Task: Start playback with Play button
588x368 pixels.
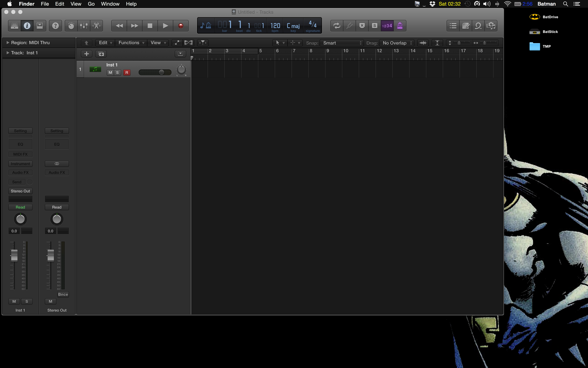Action: tap(165, 26)
